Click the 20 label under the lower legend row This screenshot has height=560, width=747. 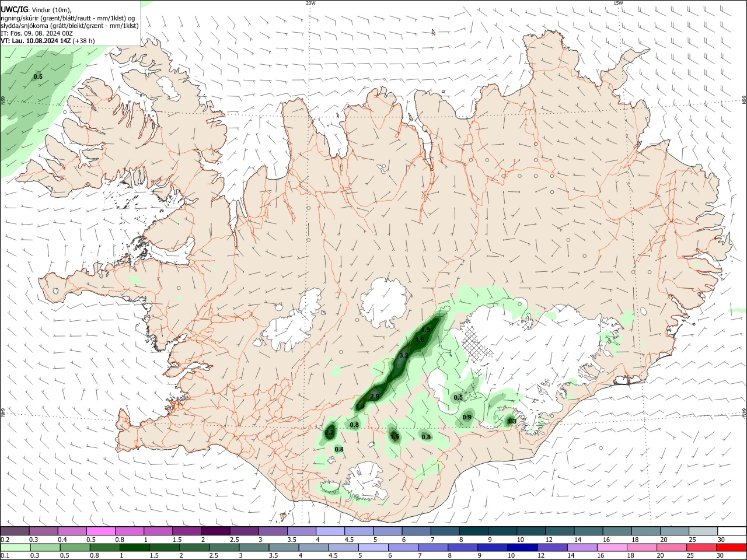pyautogui.click(x=660, y=555)
